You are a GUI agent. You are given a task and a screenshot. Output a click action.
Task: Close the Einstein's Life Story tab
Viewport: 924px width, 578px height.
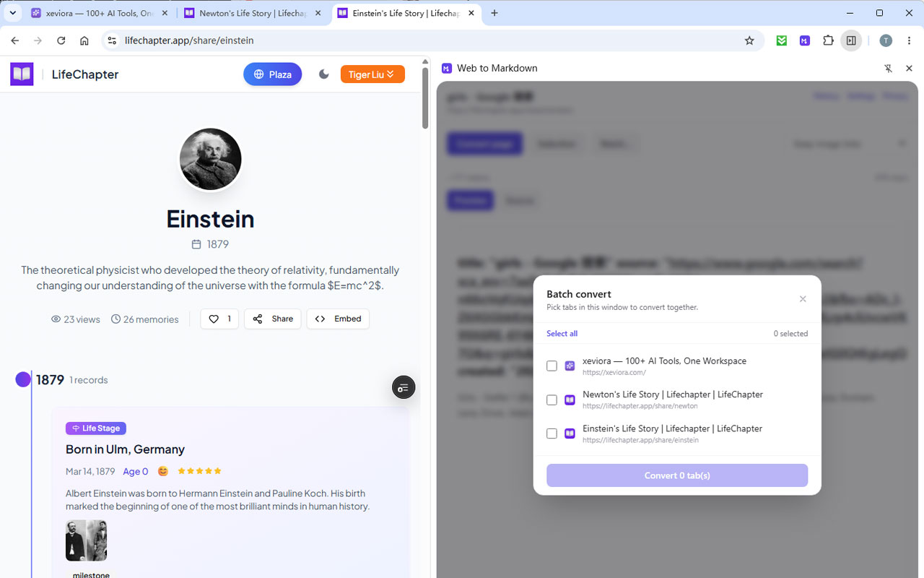pos(471,13)
